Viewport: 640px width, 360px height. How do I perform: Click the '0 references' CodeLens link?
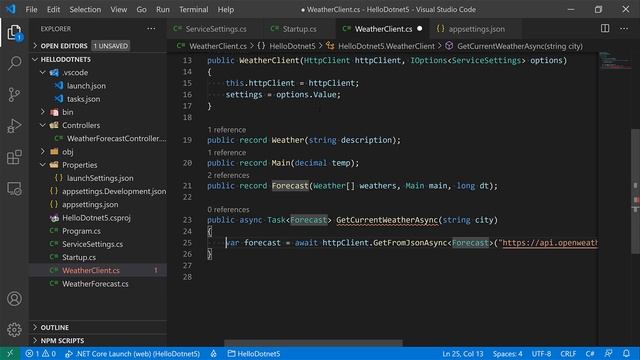(228, 209)
